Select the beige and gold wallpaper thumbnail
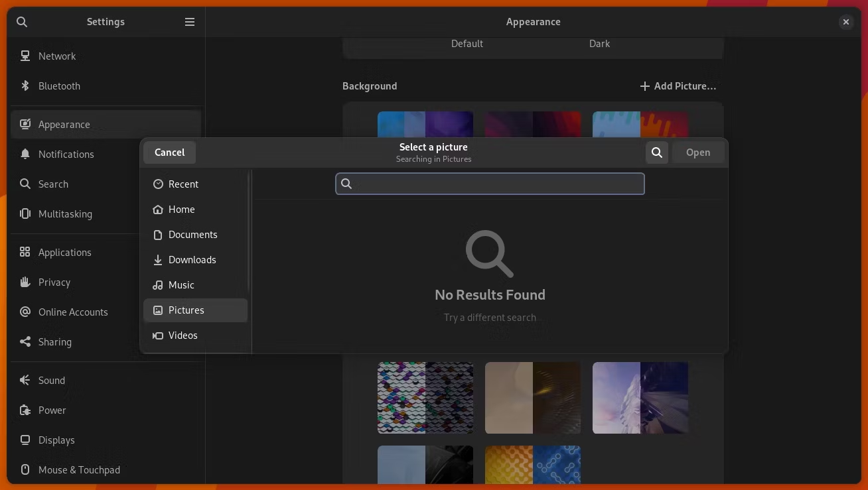The image size is (868, 490). point(533,398)
